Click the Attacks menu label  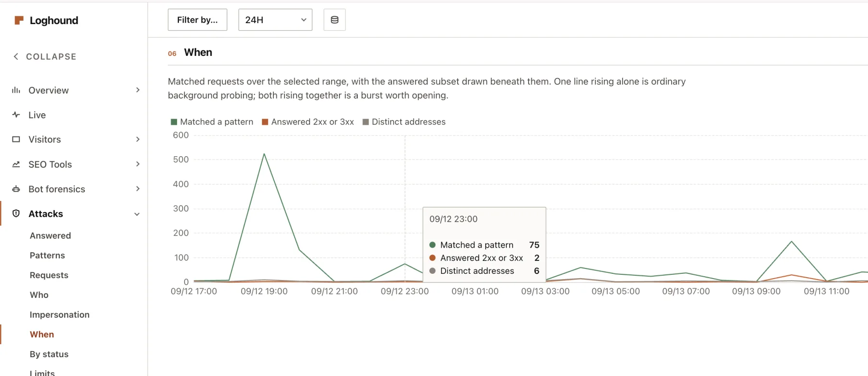46,214
